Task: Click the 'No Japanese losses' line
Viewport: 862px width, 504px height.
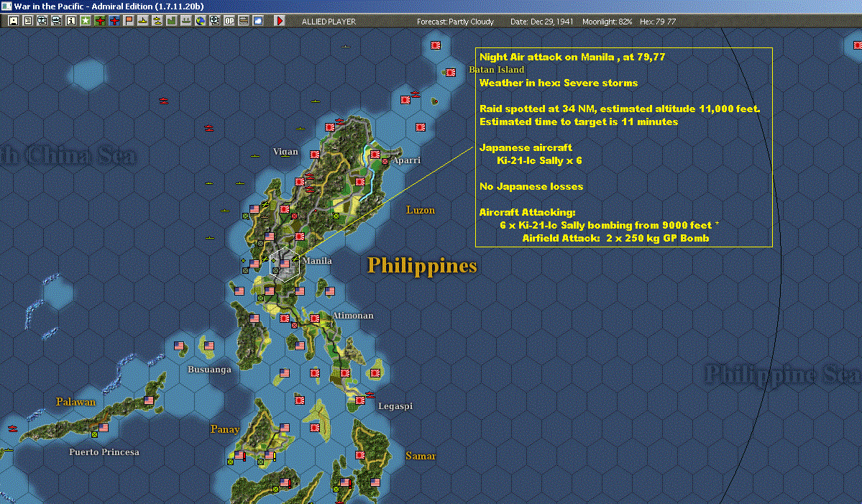Action: 531,186
